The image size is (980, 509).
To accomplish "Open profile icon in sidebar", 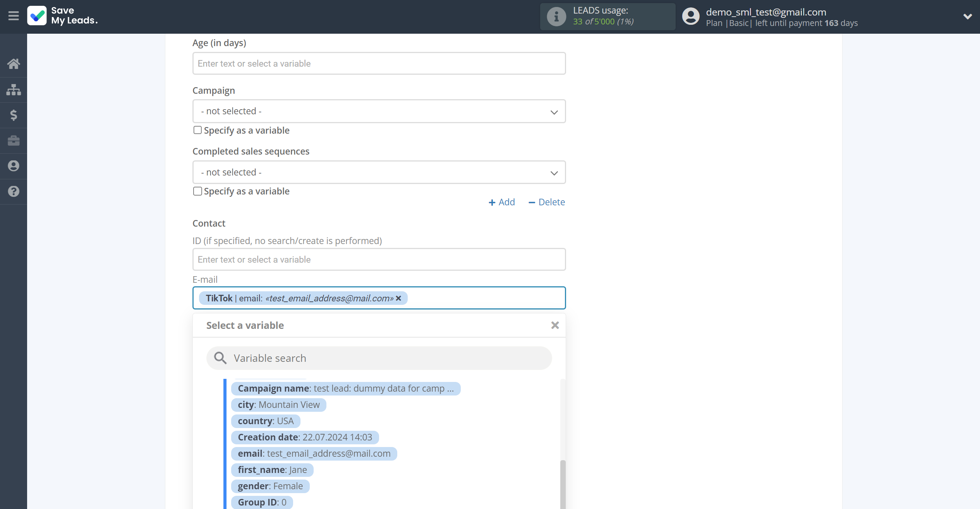I will pyautogui.click(x=14, y=166).
